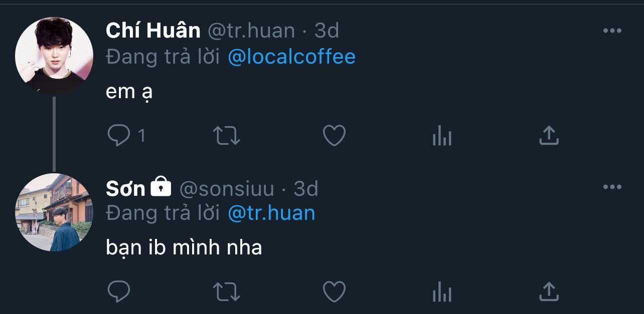
Task: Share Chí Huân's tweet
Action: tap(549, 136)
